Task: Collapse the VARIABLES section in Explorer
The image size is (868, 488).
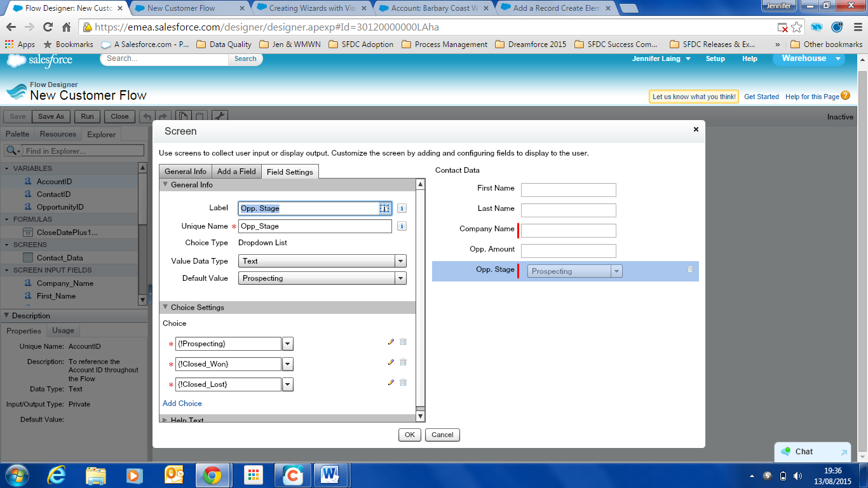Action: click(x=7, y=168)
